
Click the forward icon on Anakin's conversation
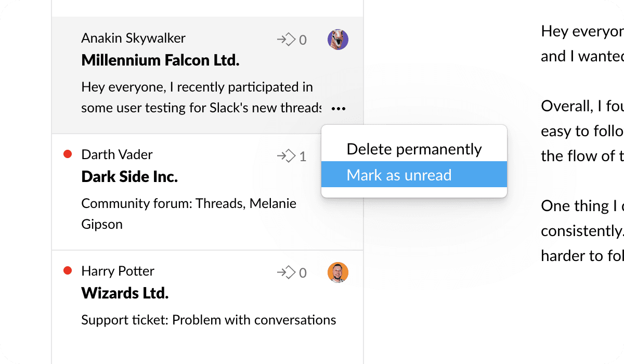coord(286,40)
